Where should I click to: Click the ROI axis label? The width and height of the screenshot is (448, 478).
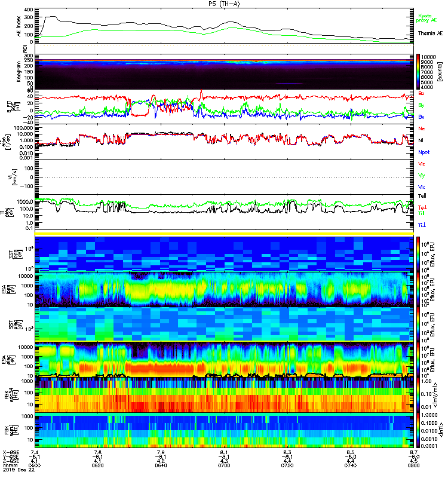[x=25, y=49]
